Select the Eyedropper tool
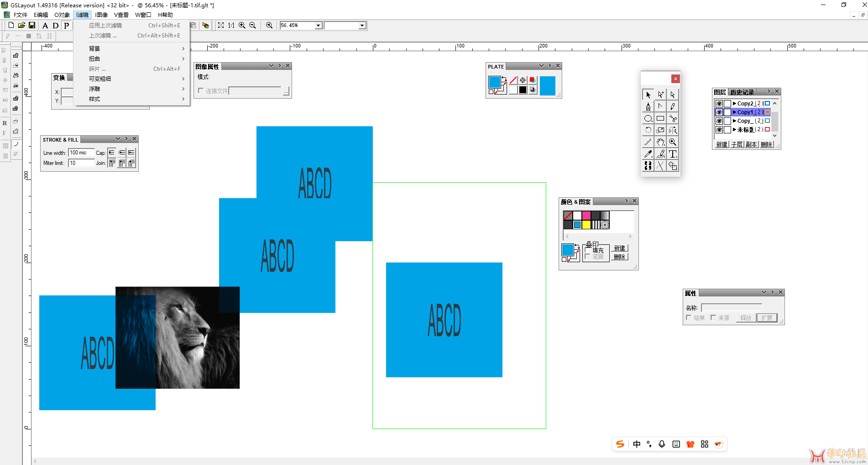The width and height of the screenshot is (868, 465). tap(648, 154)
